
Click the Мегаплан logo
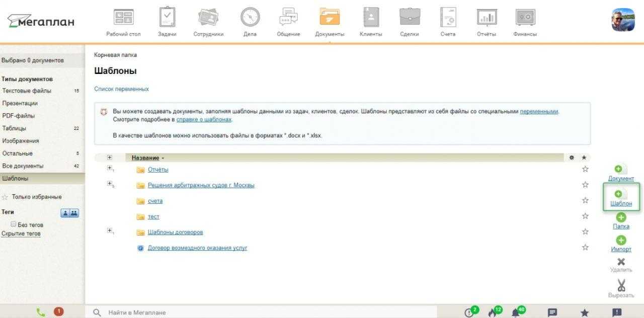41,21
